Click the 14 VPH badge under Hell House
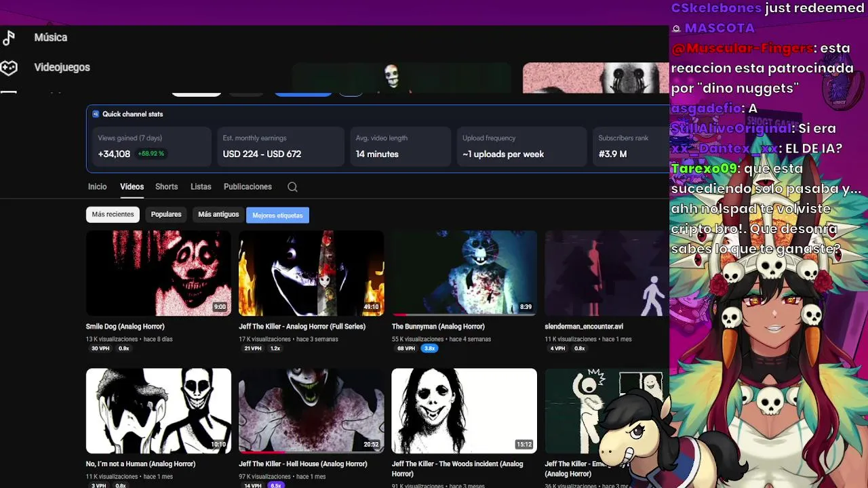This screenshot has height=488, width=868. coord(253,486)
